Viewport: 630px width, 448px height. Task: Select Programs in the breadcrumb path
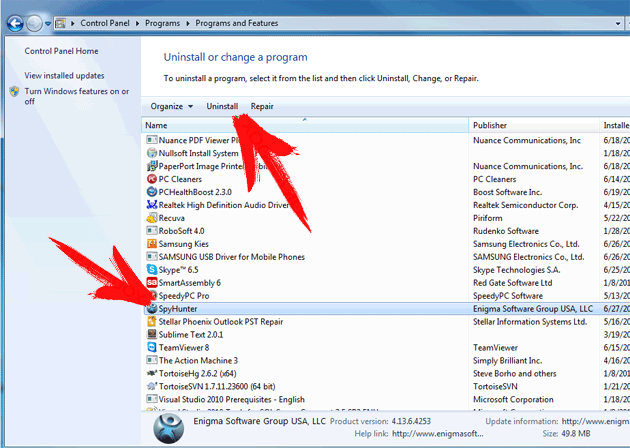tap(162, 23)
